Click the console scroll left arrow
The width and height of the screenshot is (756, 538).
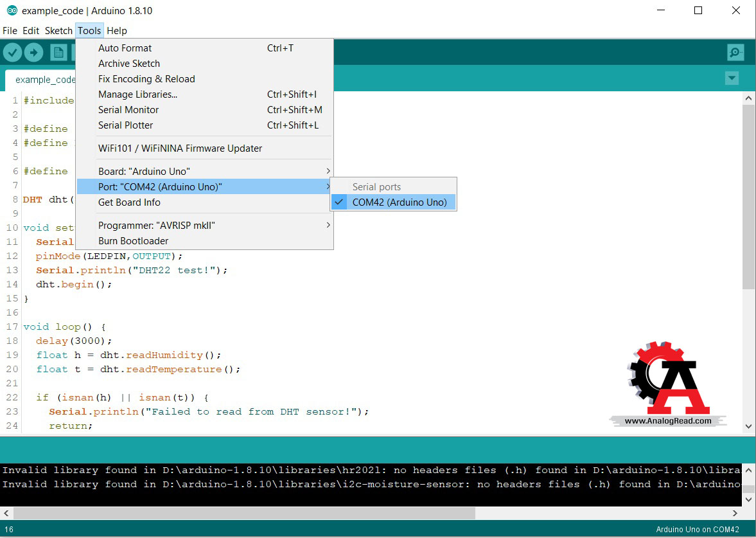[x=6, y=513]
